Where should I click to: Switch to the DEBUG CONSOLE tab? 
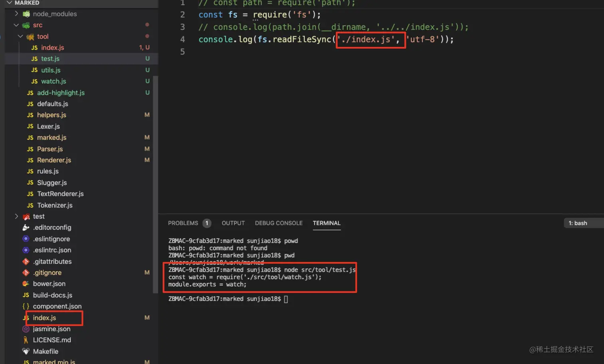pos(279,223)
